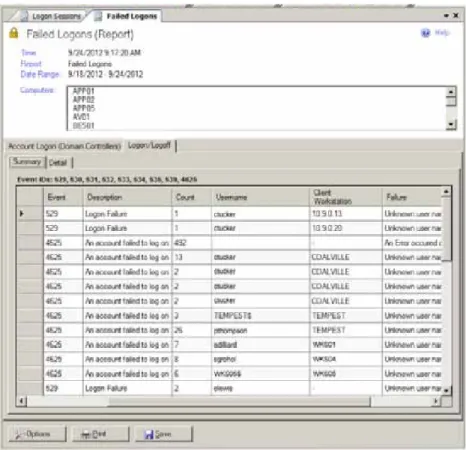Click the table's scroll-up arrow
Viewport: 466px width, 450px height.
coord(446,192)
